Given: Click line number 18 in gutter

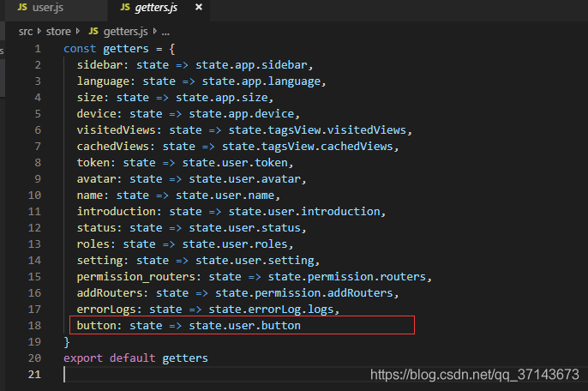Looking at the screenshot, I should 34,326.
